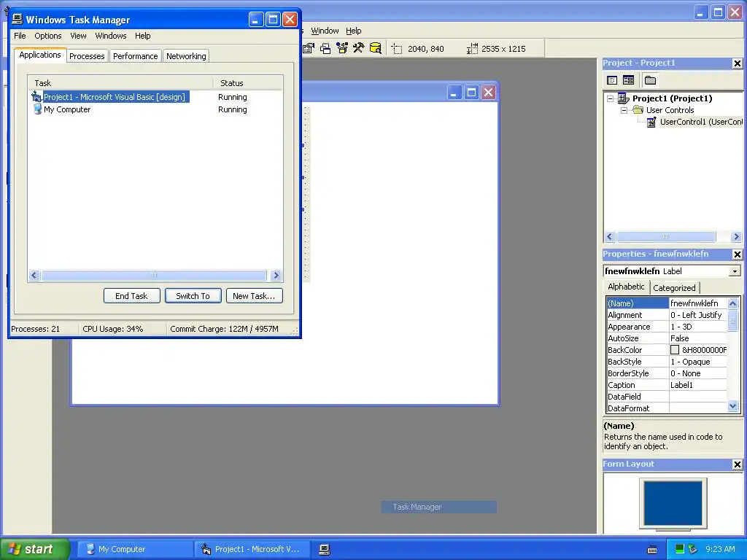This screenshot has width=747, height=560.
Task: Click properties list scroll down arrow
Action: [732, 406]
